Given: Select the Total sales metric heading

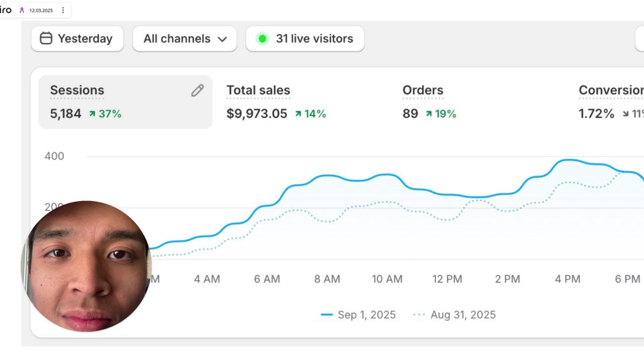Looking at the screenshot, I should (258, 90).
